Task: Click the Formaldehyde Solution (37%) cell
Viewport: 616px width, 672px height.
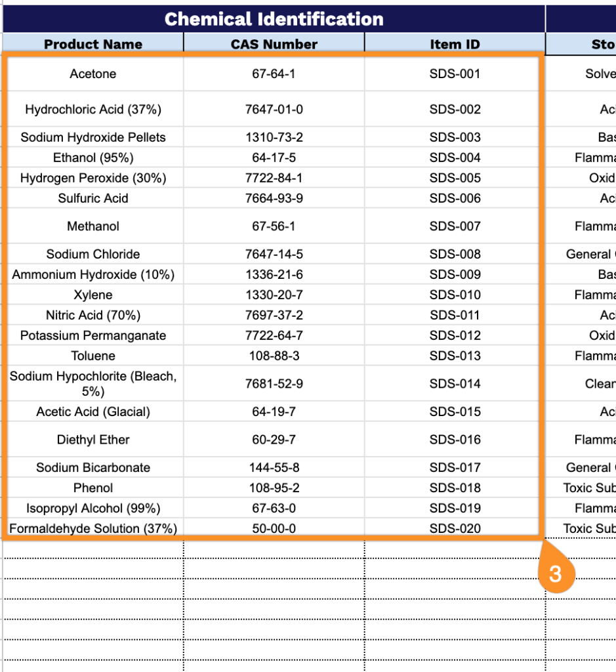Action: pyautogui.click(x=93, y=528)
